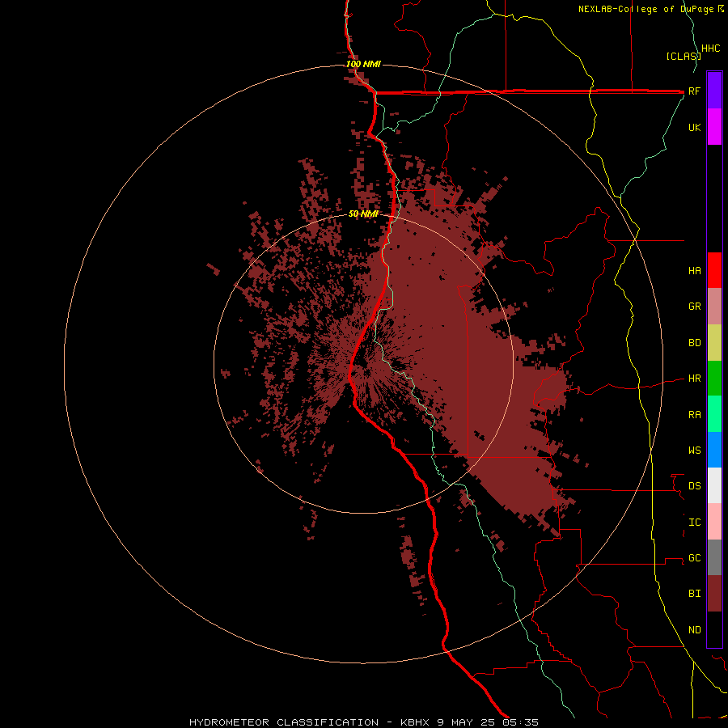Click the BD legend label
Viewport: 728px width, 728px height.
pyautogui.click(x=695, y=343)
